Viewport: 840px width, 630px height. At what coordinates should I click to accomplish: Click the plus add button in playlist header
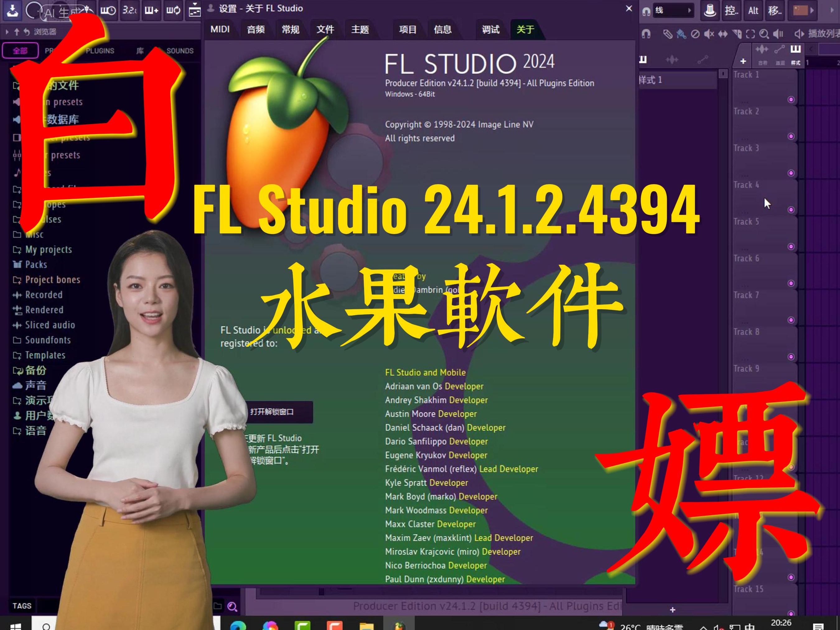click(743, 61)
